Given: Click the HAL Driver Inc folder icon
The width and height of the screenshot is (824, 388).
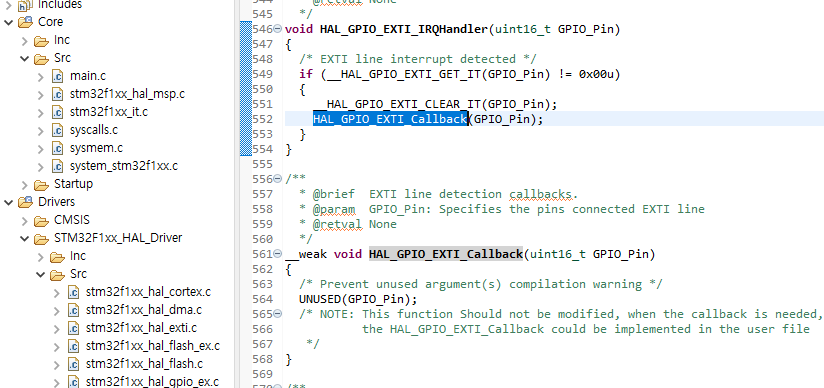Looking at the screenshot, I should (x=57, y=257).
